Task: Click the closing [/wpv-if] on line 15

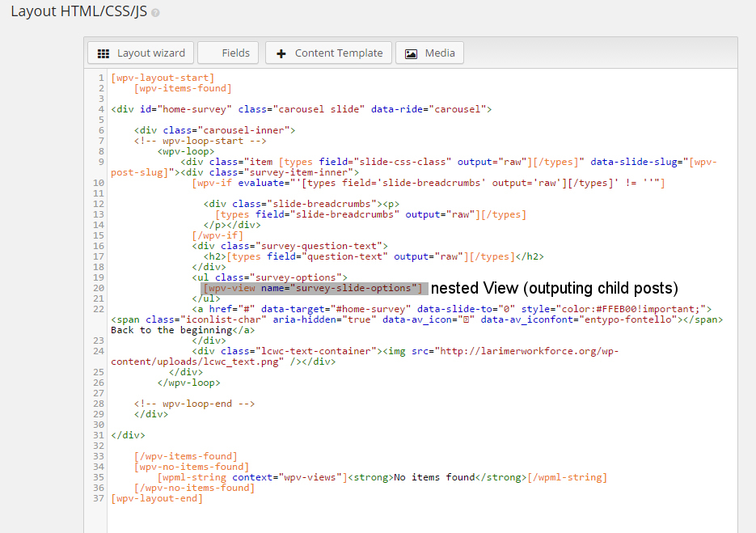Action: coord(218,235)
